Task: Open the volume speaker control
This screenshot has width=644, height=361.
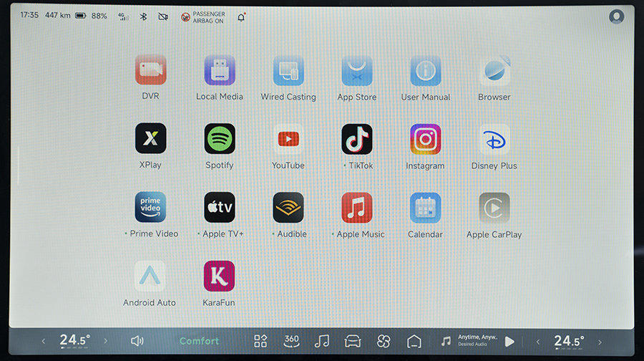Action: click(x=137, y=341)
